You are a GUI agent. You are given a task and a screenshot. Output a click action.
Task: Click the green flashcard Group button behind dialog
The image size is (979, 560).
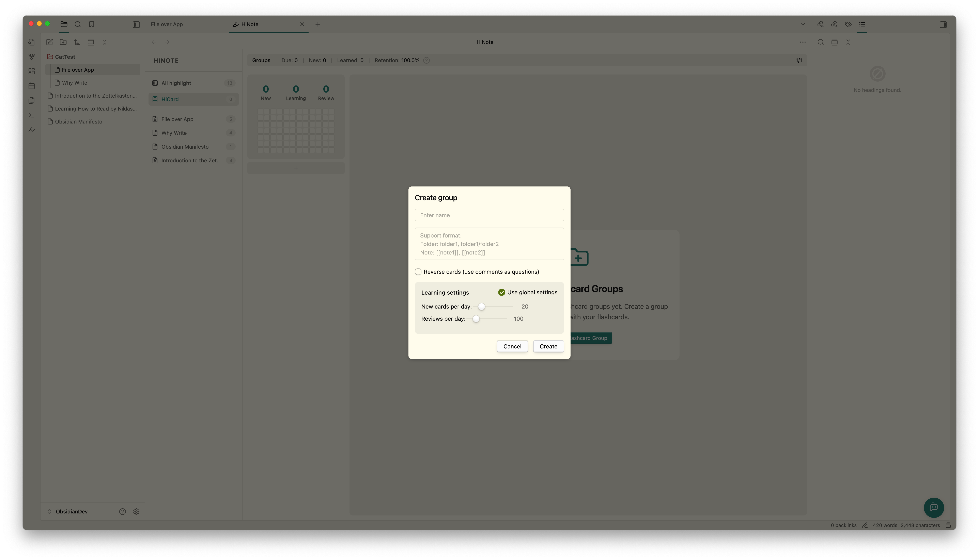point(591,338)
